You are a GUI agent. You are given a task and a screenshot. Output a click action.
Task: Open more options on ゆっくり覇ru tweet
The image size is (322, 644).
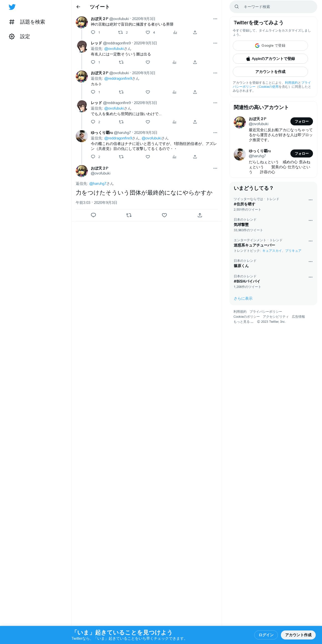click(215, 133)
